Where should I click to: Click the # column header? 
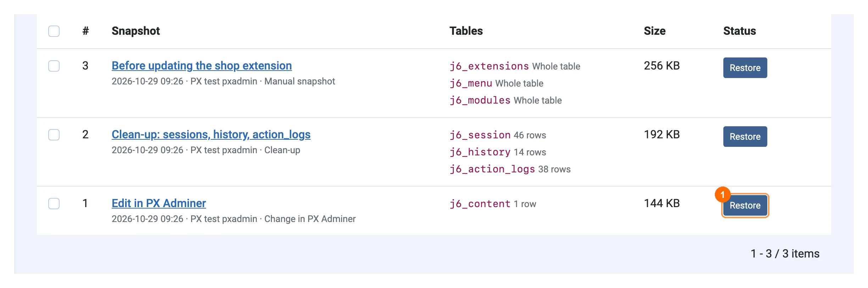click(85, 31)
